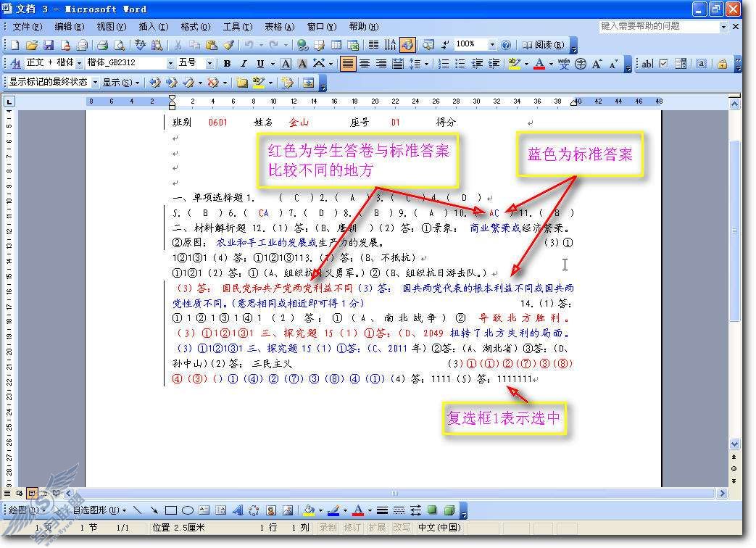The image size is (756, 548).
Task: Insert WordArt from the drawing toolbar
Action: (x=238, y=510)
